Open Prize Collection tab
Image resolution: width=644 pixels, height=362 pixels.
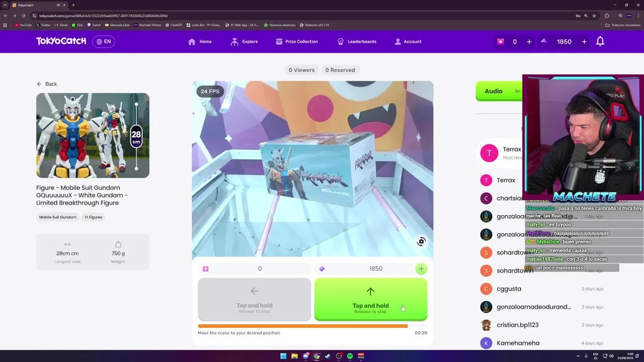(x=297, y=42)
